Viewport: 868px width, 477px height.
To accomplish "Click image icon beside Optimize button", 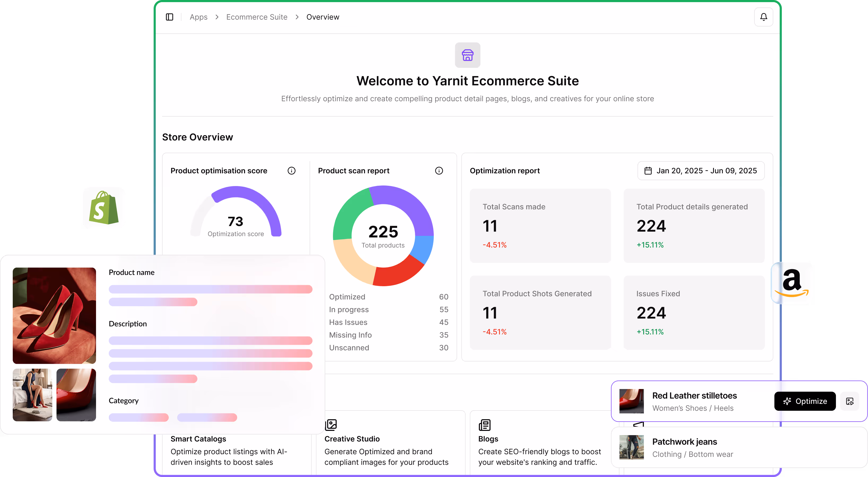I will (x=850, y=401).
